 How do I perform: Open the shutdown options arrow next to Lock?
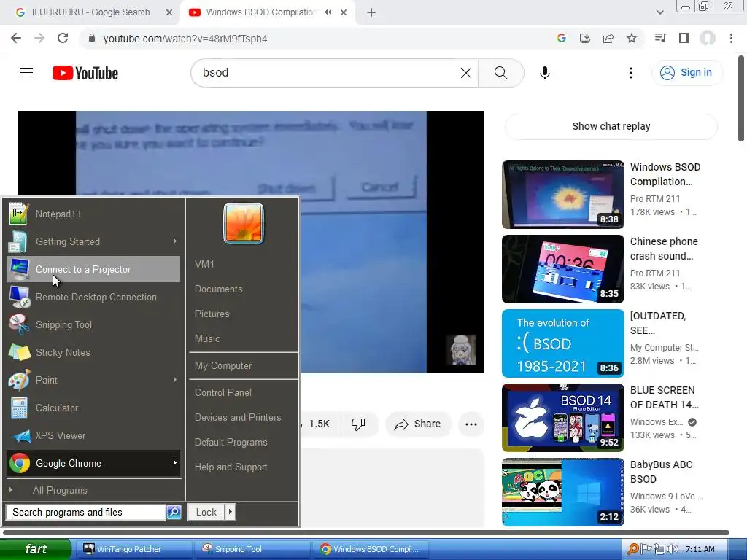point(230,512)
